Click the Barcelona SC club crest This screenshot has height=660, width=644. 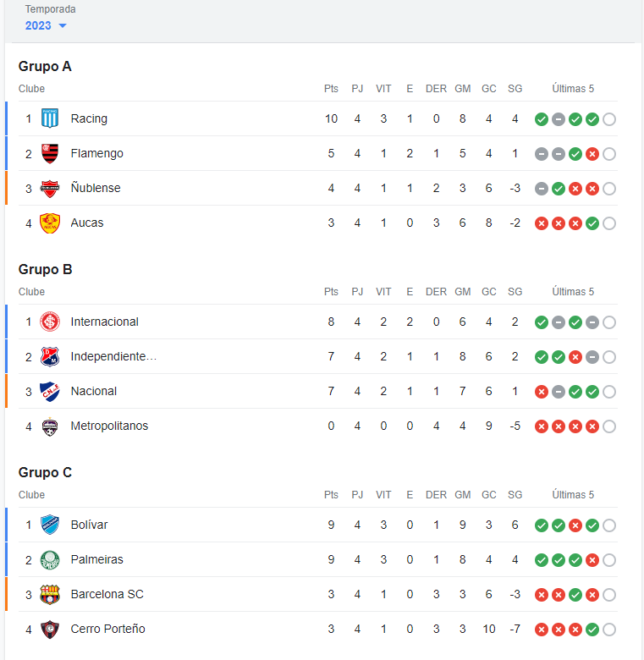click(x=50, y=594)
